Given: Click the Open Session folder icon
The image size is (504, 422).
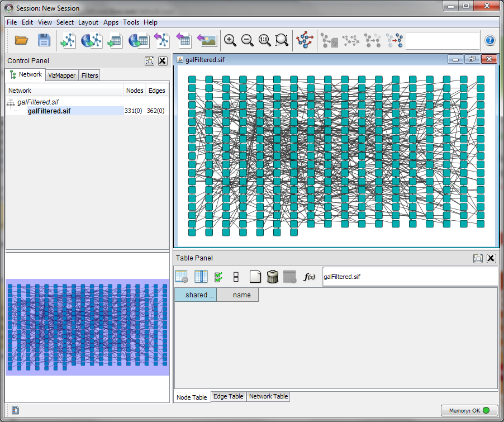Looking at the screenshot, I should coord(21,40).
